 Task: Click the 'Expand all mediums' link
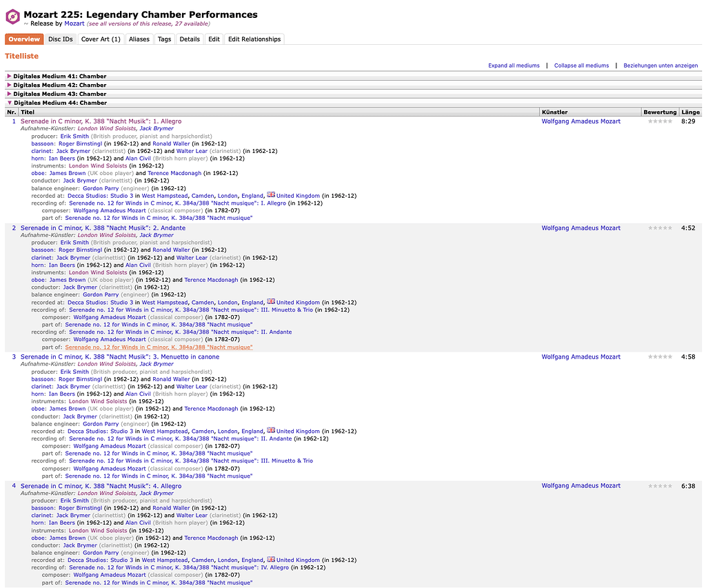(514, 64)
